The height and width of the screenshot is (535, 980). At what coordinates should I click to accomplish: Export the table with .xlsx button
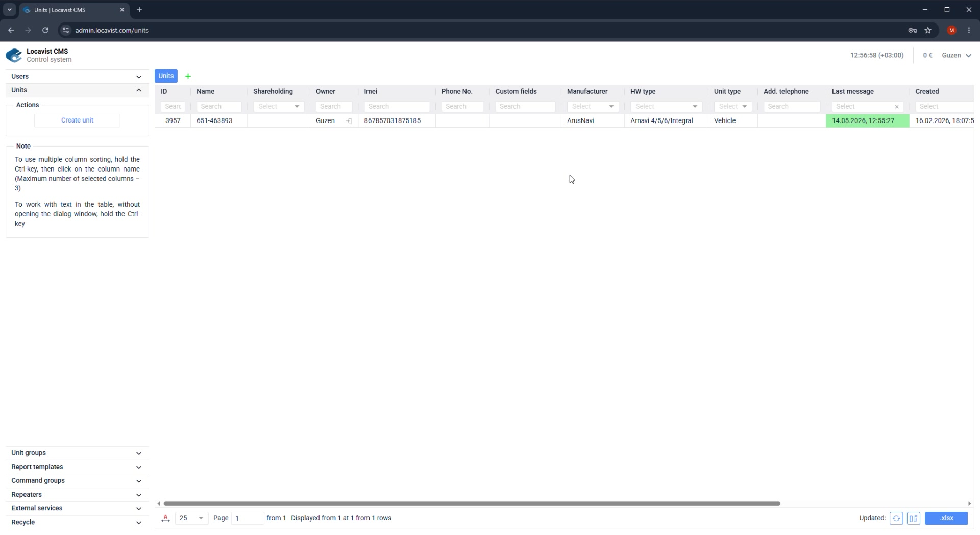pos(946,518)
